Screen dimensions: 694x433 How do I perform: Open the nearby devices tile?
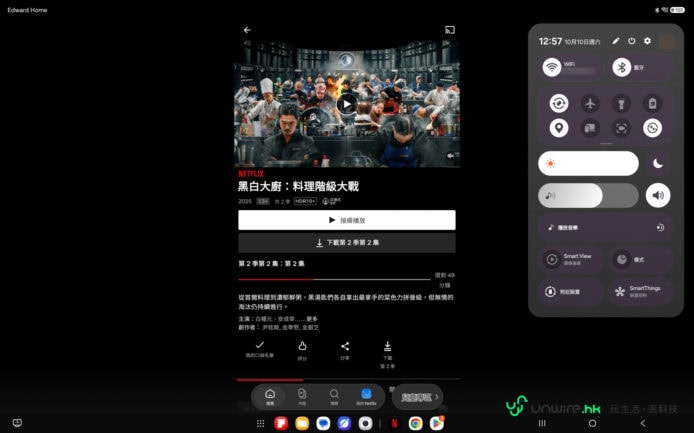(x=571, y=291)
